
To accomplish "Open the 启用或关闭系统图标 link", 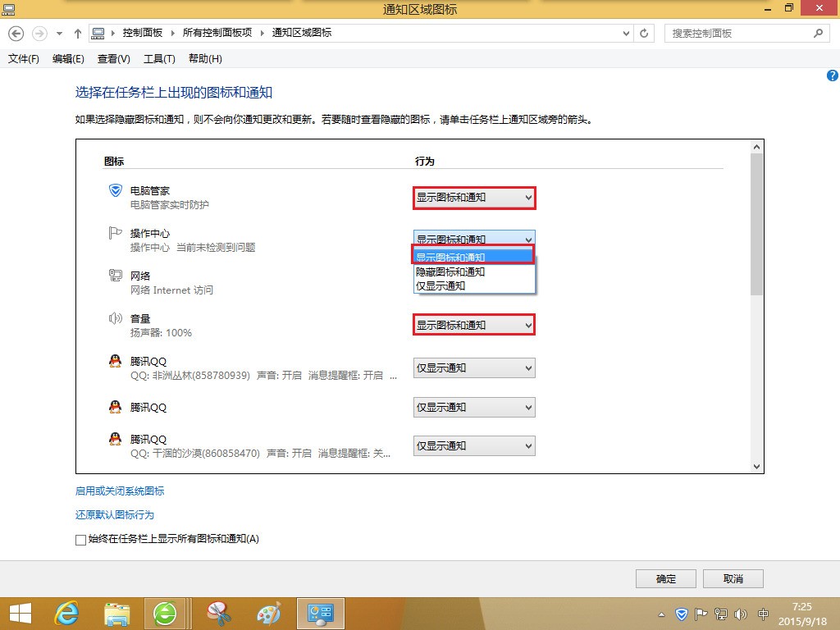I will [120, 491].
